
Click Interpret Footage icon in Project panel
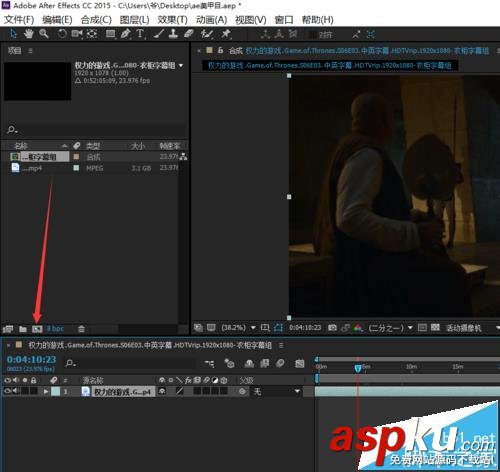(8, 329)
